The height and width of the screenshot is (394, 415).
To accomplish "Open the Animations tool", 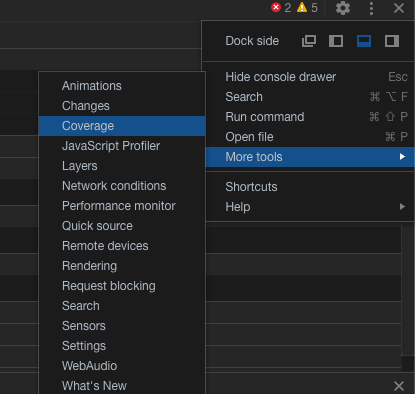I will pos(122,86).
